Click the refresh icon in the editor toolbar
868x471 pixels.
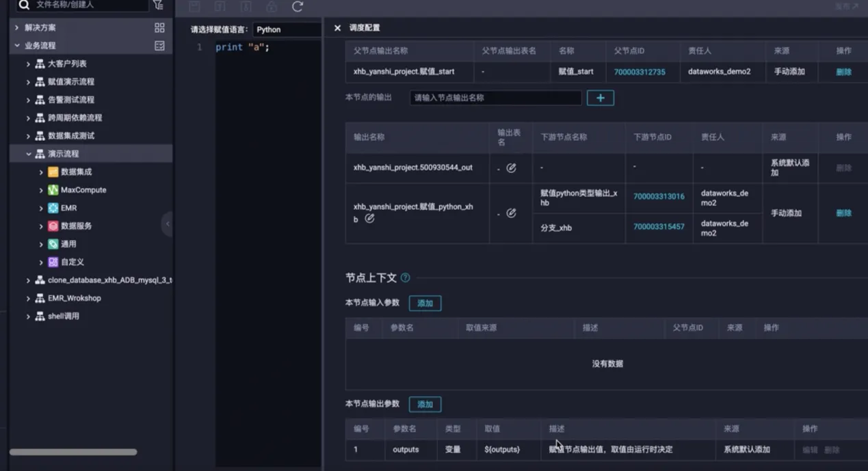tap(298, 6)
